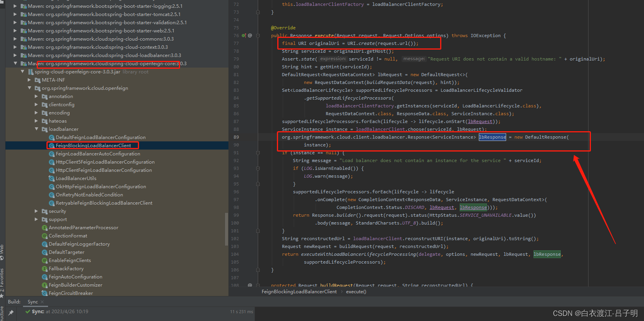
Task: Select the spring-boot-starter-tomcat:2.5.1 library row
Action: pos(117,14)
